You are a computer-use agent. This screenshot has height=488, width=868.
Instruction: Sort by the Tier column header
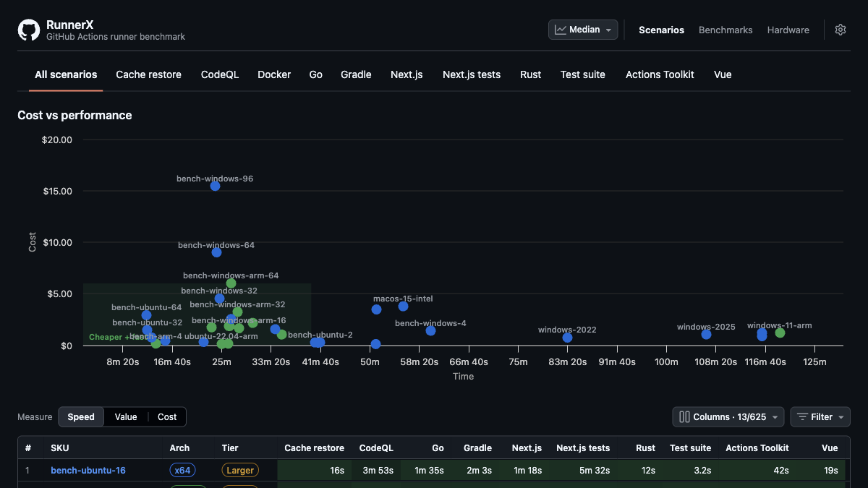230,448
